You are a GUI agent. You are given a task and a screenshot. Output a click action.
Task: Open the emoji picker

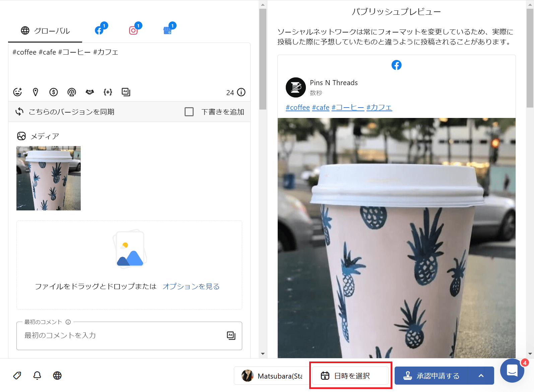coord(17,92)
